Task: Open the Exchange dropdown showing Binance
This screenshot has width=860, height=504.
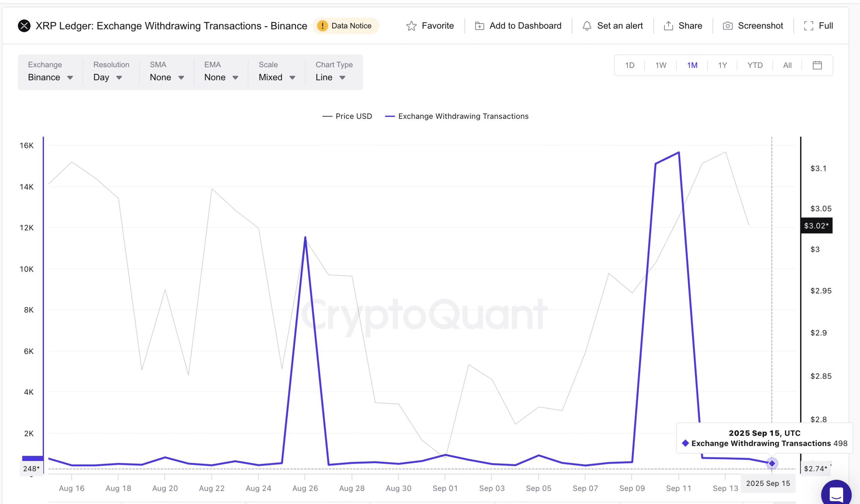Action: click(x=50, y=77)
